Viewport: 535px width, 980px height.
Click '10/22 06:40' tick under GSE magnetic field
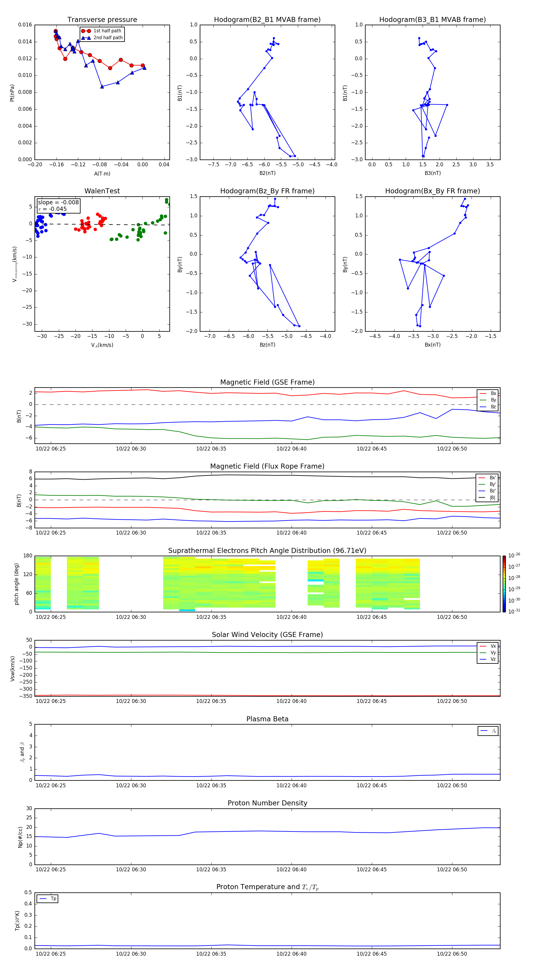pos(291,448)
